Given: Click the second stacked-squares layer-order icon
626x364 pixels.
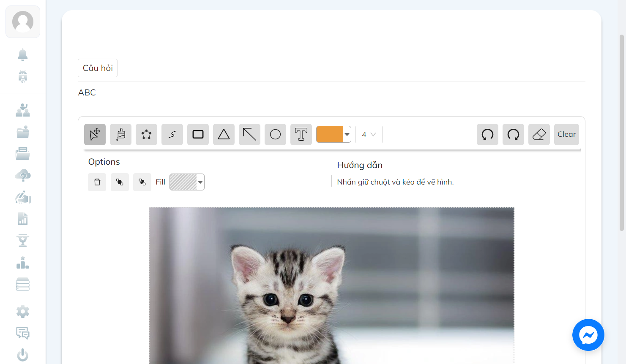Looking at the screenshot, I should pos(142,182).
